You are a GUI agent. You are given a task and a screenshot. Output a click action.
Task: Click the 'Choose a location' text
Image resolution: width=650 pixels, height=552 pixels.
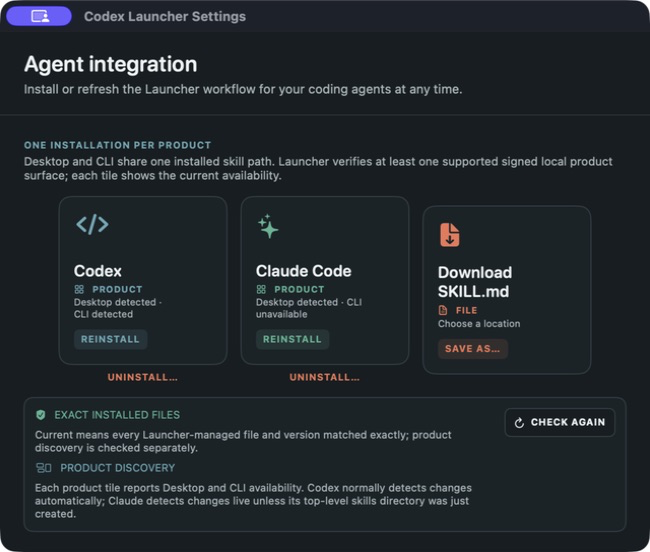click(479, 324)
